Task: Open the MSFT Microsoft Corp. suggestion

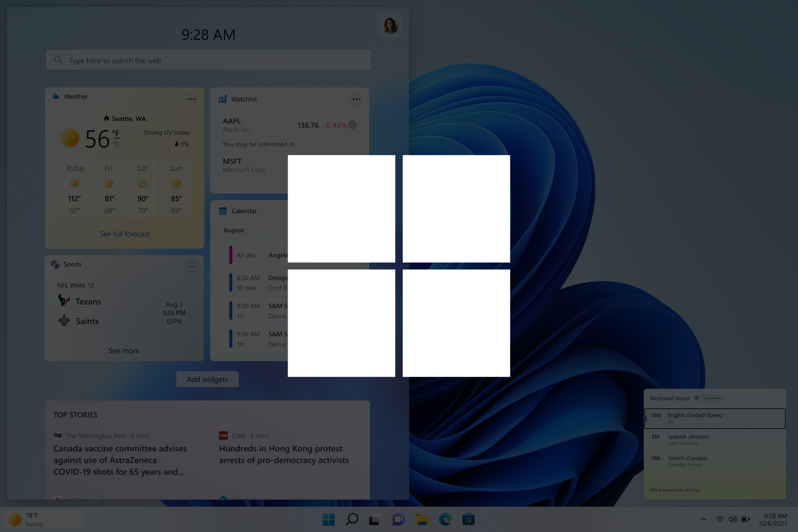Action: [x=244, y=165]
